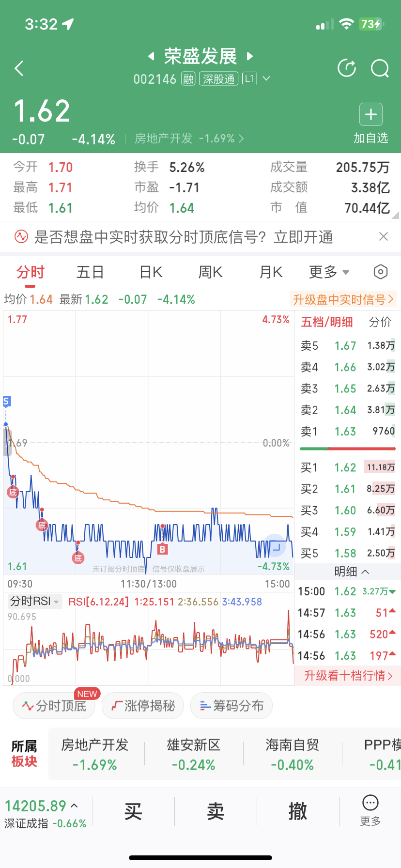Collapse the 明细 trade detail section
The image size is (401, 868).
tap(352, 572)
